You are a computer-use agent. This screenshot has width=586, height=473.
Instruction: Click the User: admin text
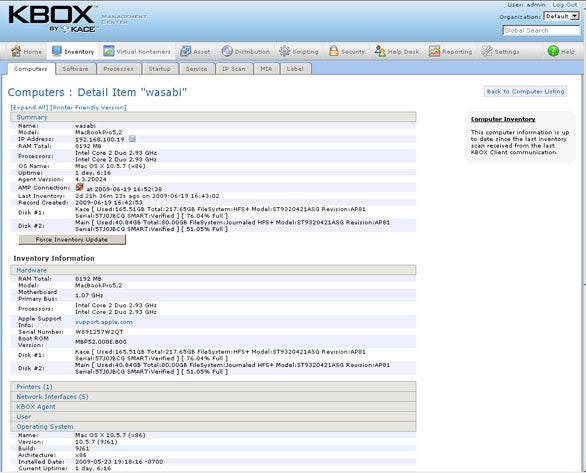click(x=526, y=5)
